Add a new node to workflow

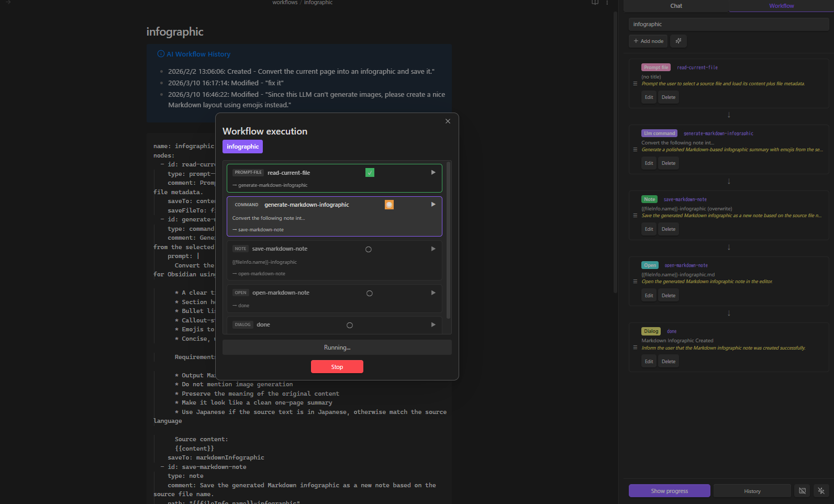648,41
